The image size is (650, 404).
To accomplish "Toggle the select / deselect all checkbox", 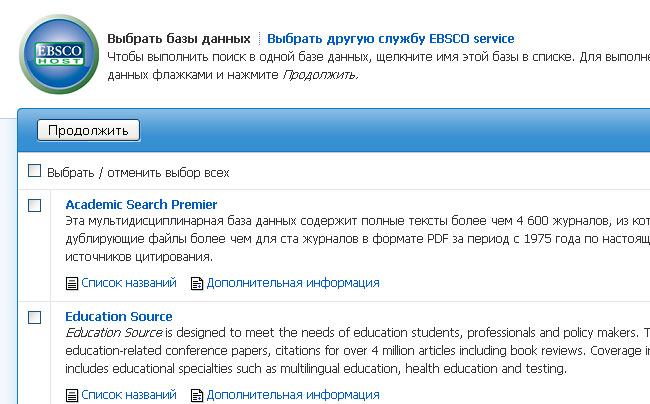I will point(34,171).
